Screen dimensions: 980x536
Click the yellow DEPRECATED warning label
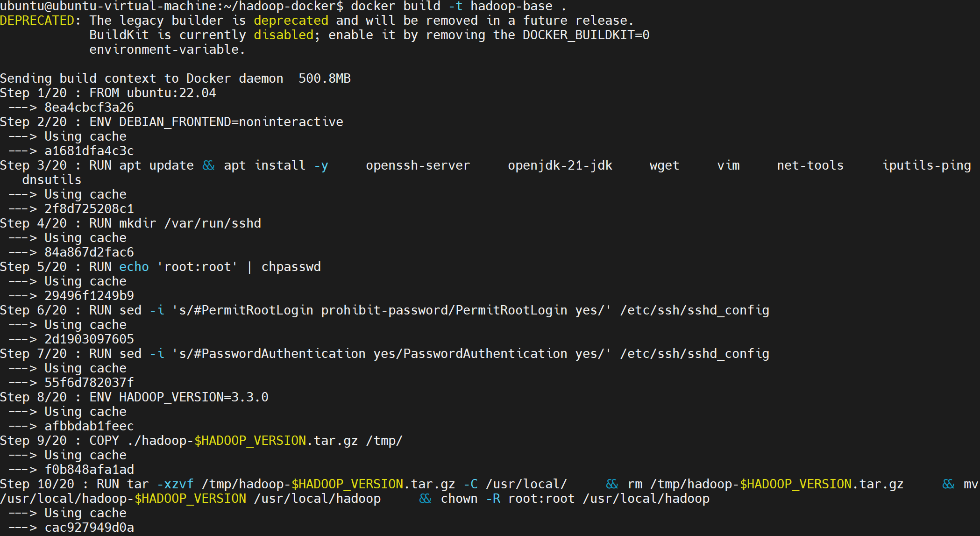click(x=37, y=21)
